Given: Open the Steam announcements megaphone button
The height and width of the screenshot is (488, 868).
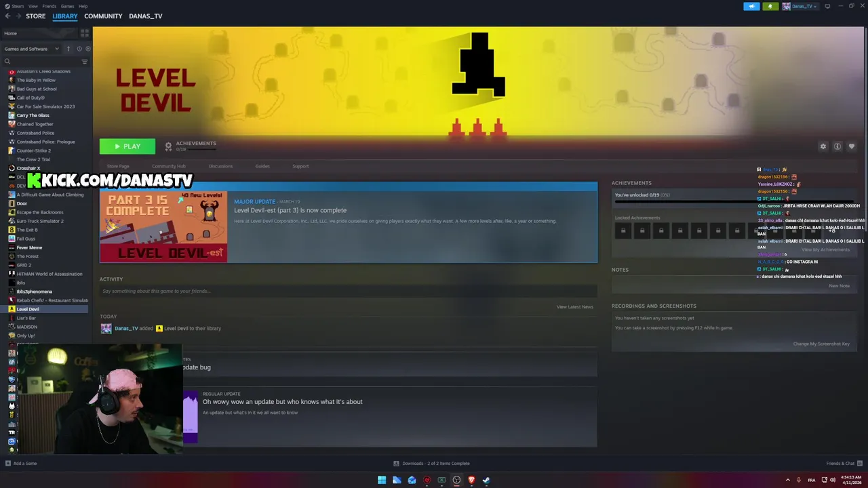Looking at the screenshot, I should tap(751, 6).
